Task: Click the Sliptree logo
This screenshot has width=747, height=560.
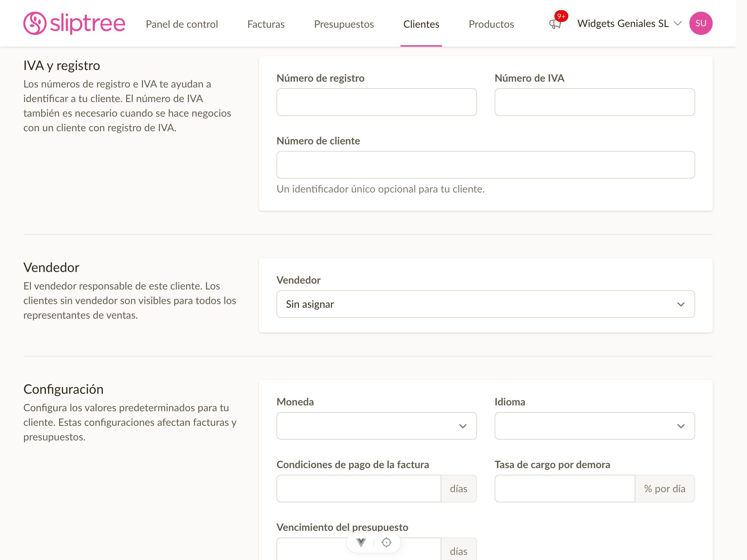Action: pos(74,23)
